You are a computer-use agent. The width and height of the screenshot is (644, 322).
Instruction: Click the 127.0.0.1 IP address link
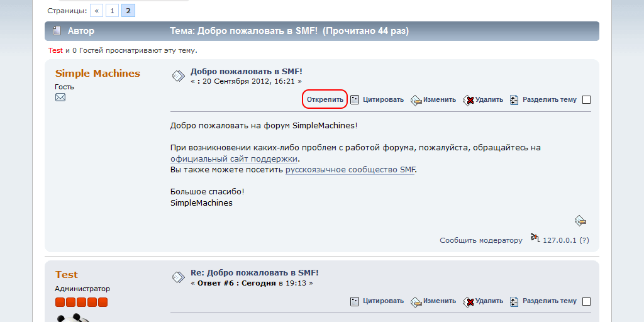pos(560,240)
